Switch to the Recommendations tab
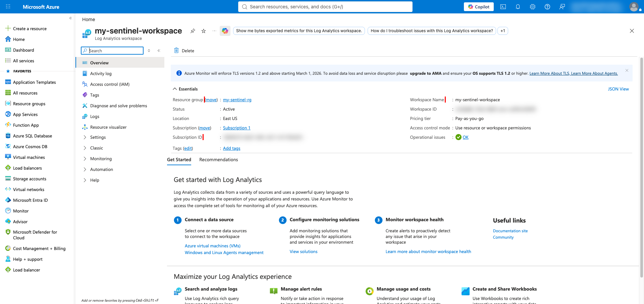 point(219,160)
